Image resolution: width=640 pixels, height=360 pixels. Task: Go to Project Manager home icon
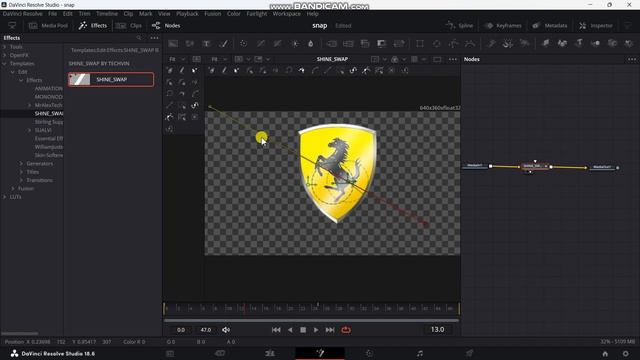point(605,353)
